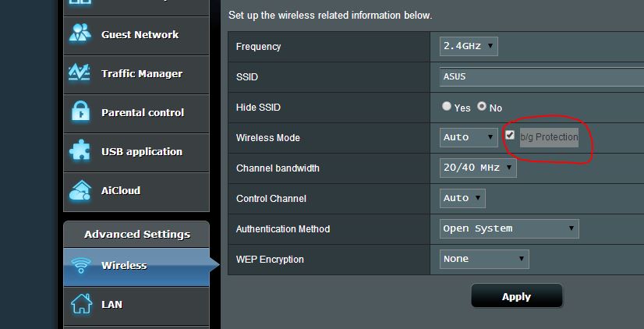The width and height of the screenshot is (644, 329).
Task: Open the Authentication Method Open System dropdown
Action: coord(509,228)
